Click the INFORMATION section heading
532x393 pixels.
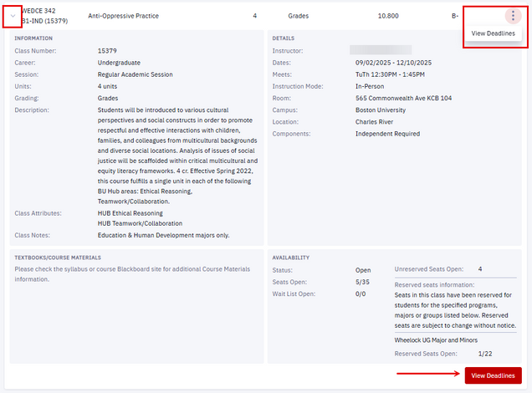tap(33, 38)
